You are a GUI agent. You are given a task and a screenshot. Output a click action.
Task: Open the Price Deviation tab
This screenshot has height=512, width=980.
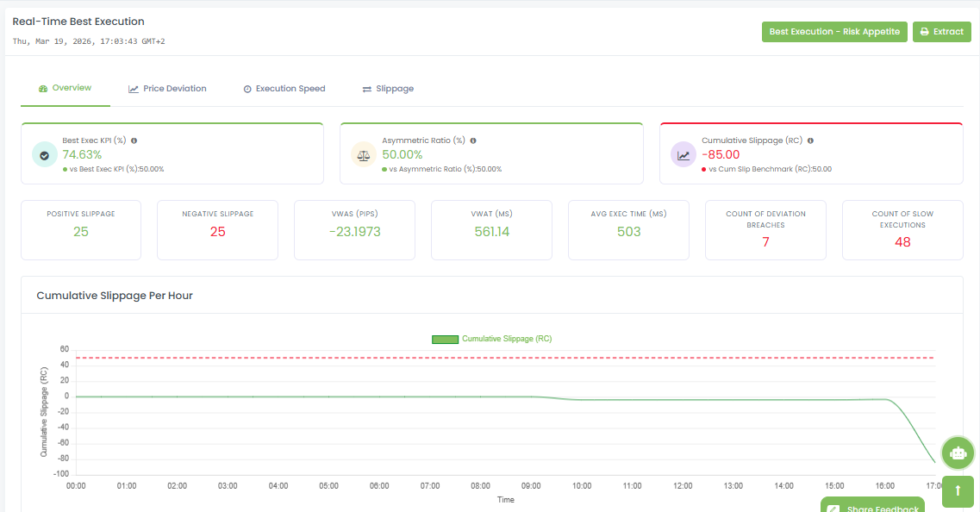(x=167, y=89)
